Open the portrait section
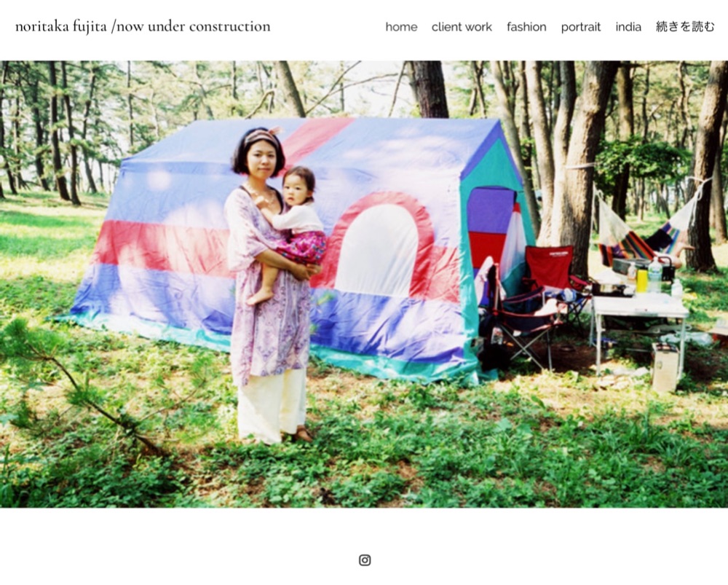The height and width of the screenshot is (585, 728). point(580,27)
